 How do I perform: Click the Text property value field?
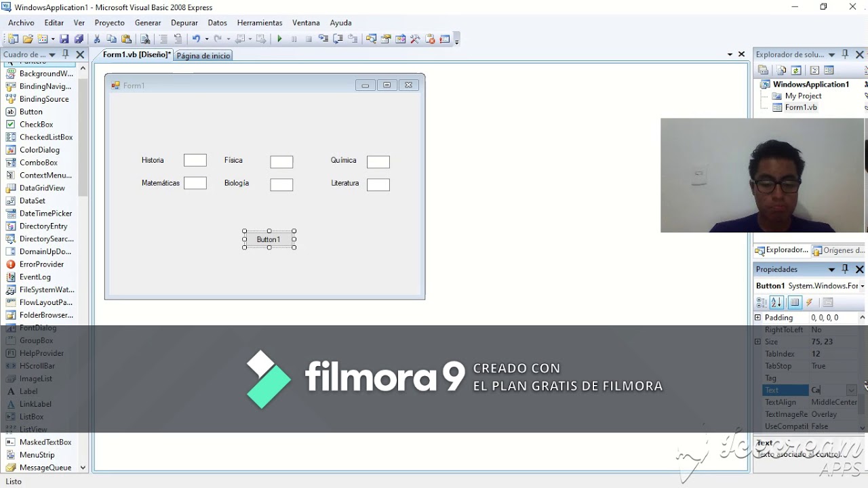coord(827,390)
